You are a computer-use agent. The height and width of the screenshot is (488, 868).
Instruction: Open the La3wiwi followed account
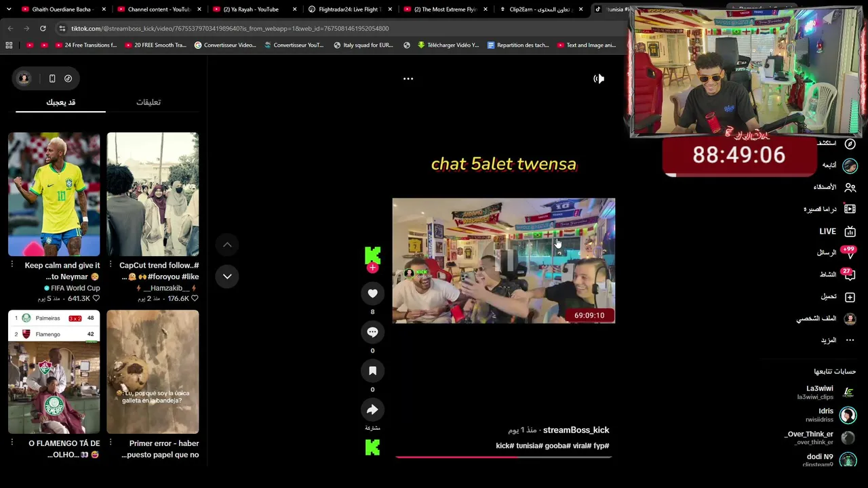click(827, 392)
